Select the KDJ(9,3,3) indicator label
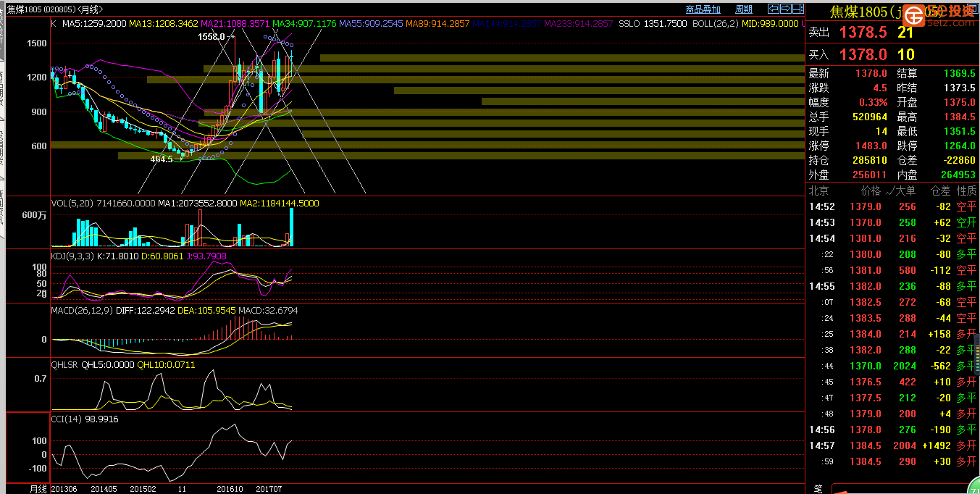Image resolution: width=980 pixels, height=494 pixels. [72, 256]
